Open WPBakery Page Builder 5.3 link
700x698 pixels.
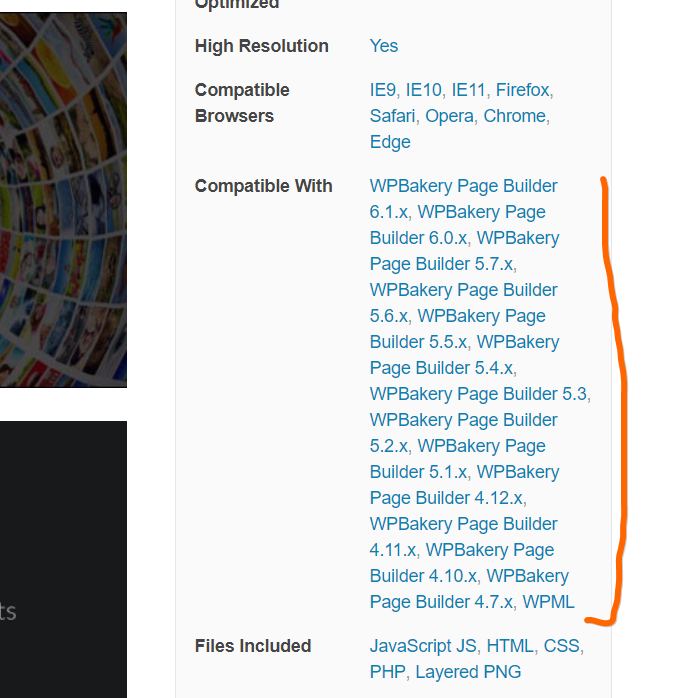click(478, 394)
